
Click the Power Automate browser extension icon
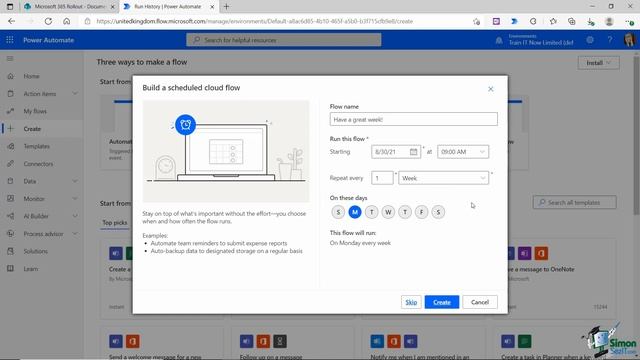[x=514, y=21]
